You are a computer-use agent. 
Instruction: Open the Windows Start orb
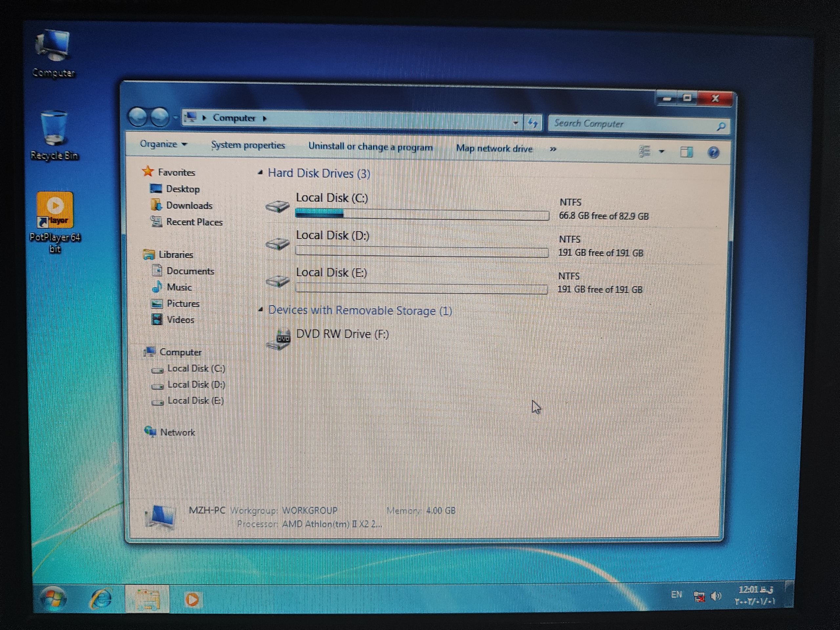53,598
